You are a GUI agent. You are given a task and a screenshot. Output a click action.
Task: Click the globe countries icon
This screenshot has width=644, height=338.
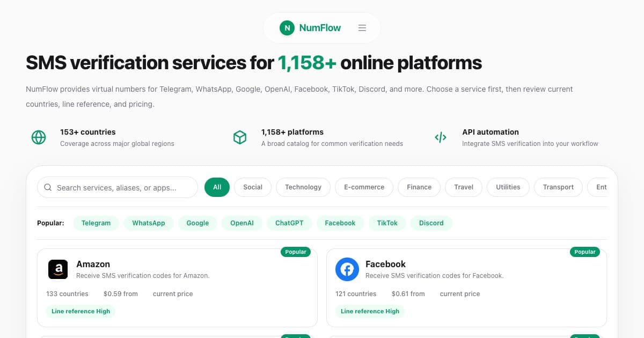(x=39, y=137)
